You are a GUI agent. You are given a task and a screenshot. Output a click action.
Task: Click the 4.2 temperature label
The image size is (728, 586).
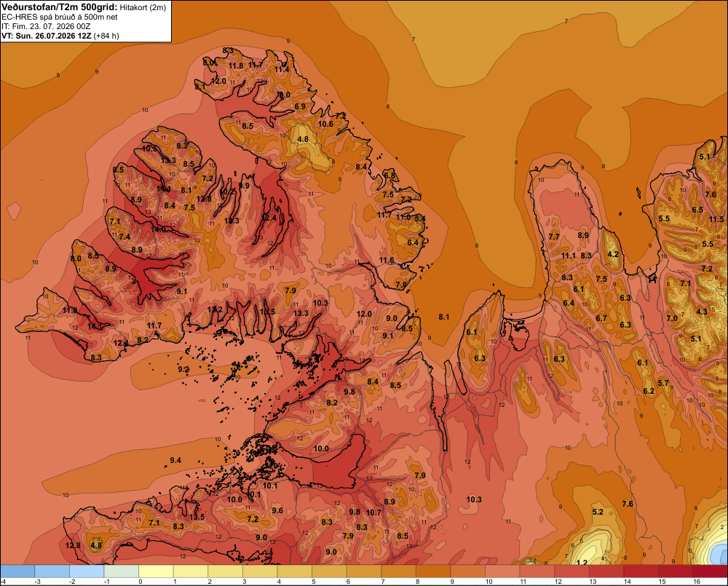613,254
